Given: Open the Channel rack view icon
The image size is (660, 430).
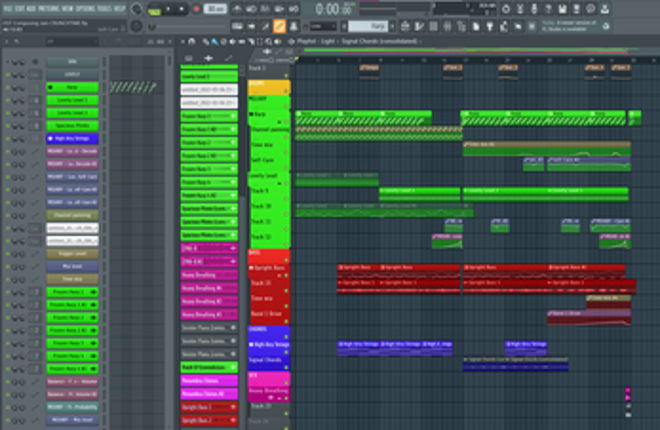Looking at the screenshot, I should (x=433, y=27).
